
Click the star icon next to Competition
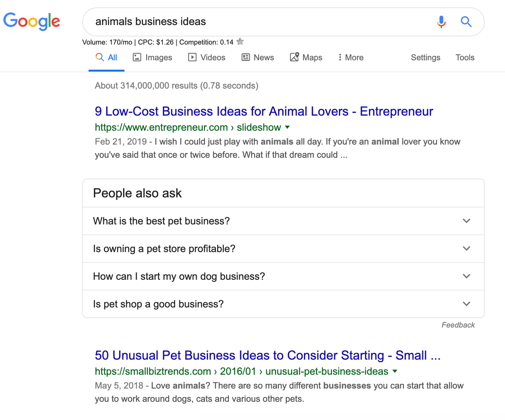(240, 42)
